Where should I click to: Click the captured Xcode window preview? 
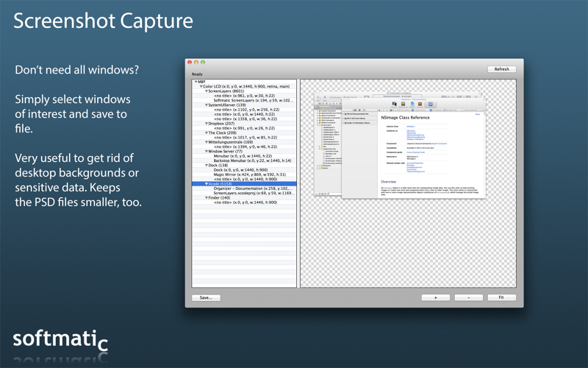tap(400, 144)
